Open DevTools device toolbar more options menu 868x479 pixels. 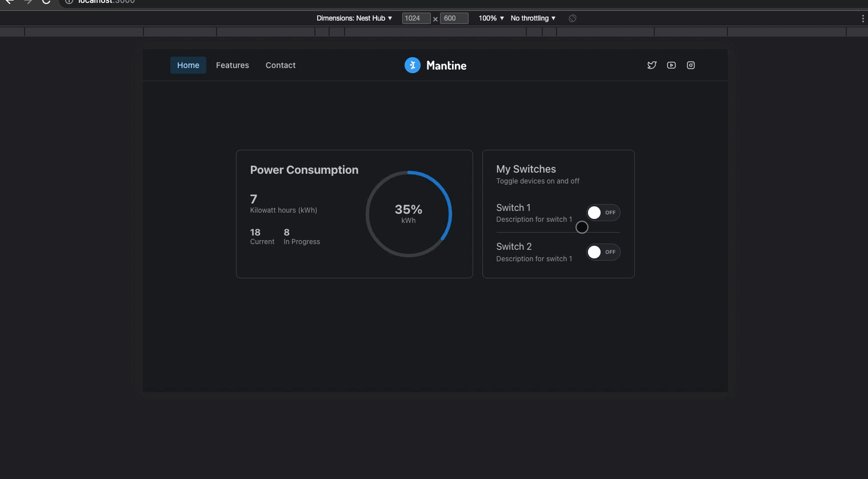coord(862,18)
